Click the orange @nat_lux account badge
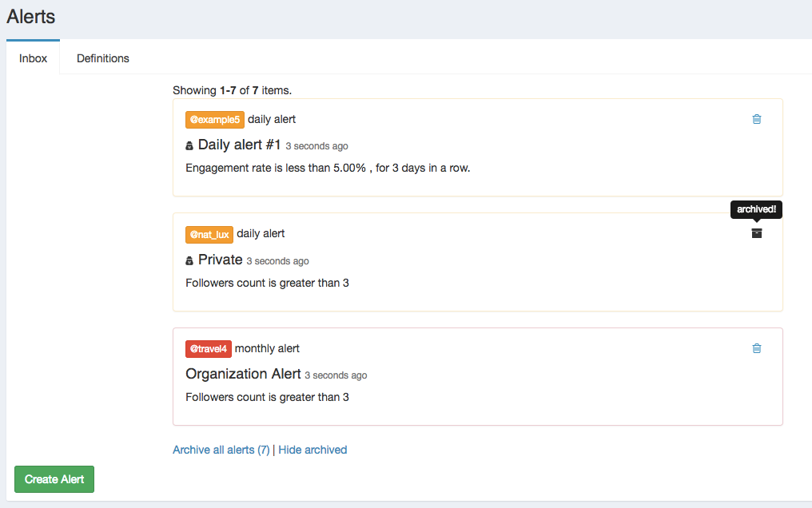This screenshot has width=812, height=508. [209, 234]
